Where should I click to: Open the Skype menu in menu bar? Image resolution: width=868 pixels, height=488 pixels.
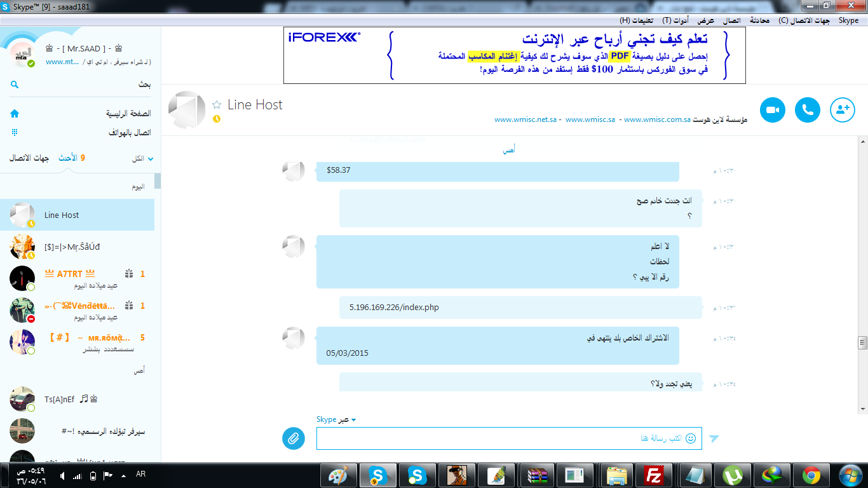pyautogui.click(x=848, y=20)
